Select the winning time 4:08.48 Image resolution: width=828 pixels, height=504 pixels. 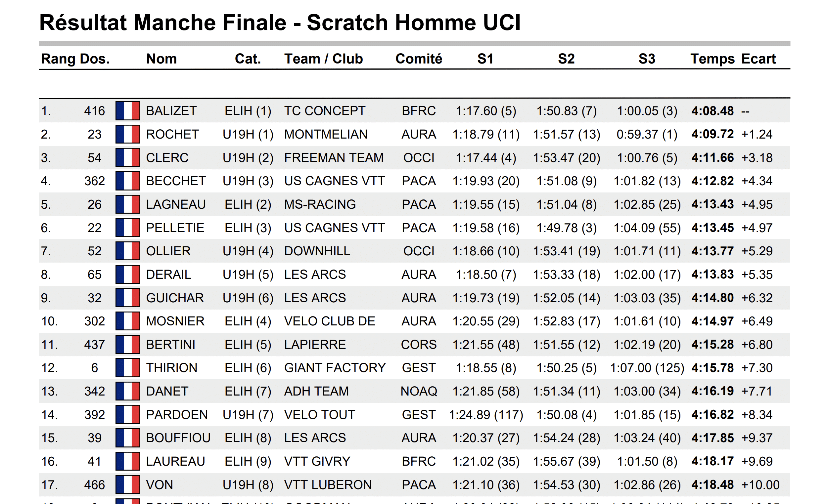[x=713, y=111]
